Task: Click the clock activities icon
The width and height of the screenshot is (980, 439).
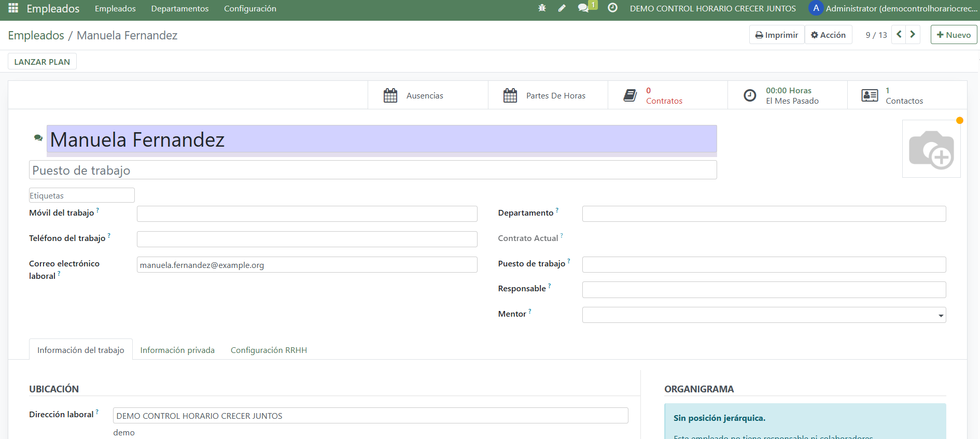Action: (x=612, y=8)
